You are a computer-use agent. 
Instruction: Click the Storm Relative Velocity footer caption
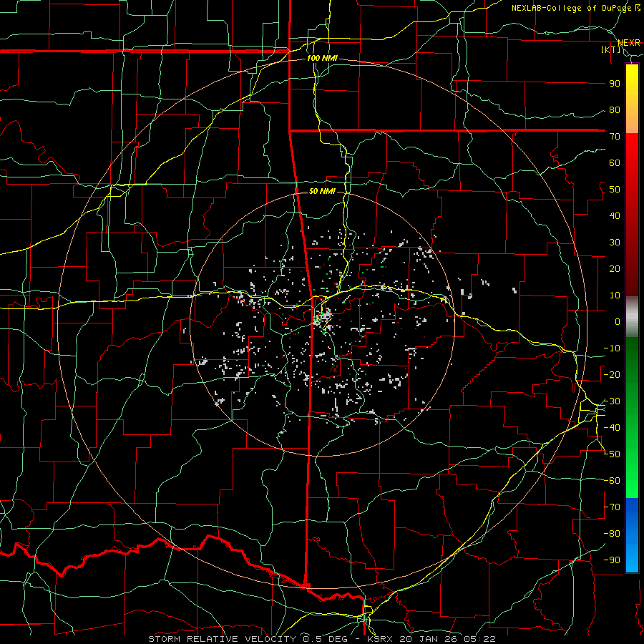pos(322,639)
